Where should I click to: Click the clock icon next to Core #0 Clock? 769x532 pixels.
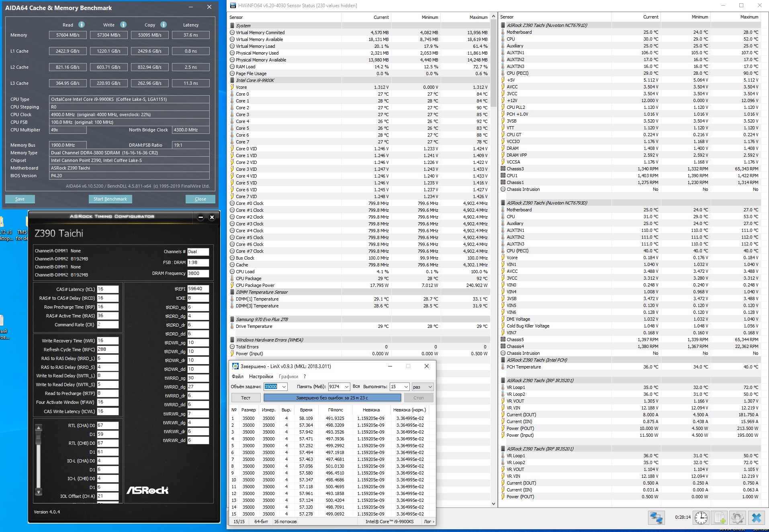click(x=232, y=203)
